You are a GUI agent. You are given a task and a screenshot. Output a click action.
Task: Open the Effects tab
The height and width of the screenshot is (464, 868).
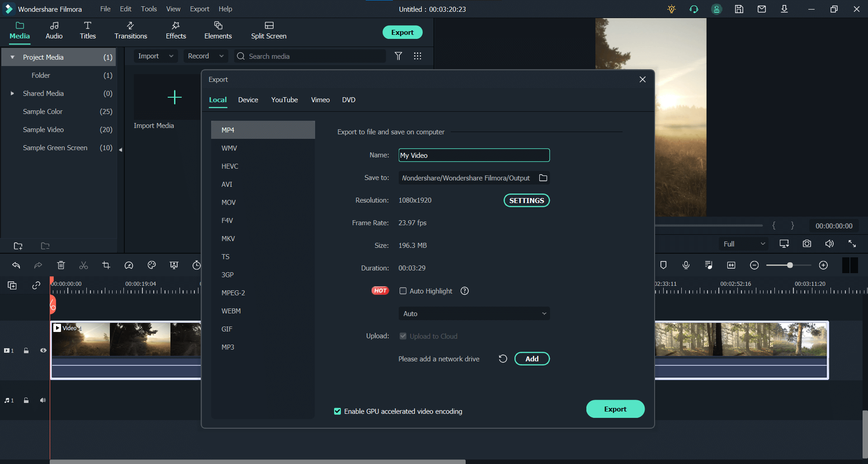pyautogui.click(x=176, y=31)
